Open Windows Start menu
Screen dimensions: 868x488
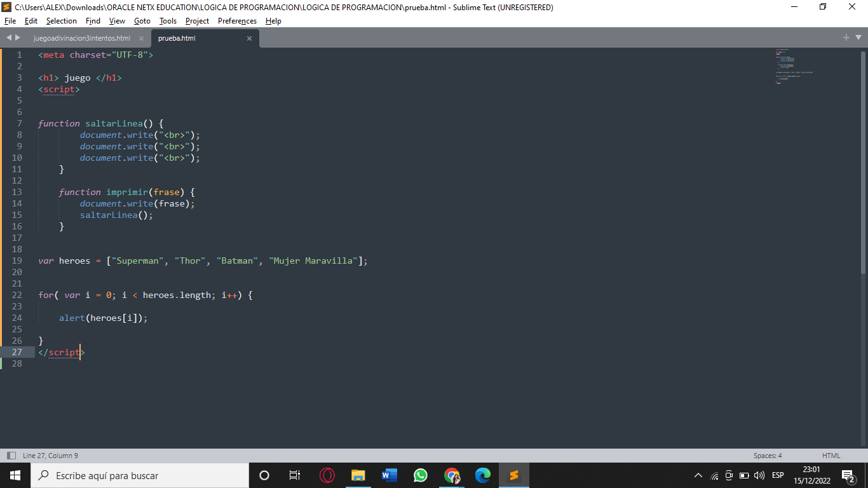(15, 475)
